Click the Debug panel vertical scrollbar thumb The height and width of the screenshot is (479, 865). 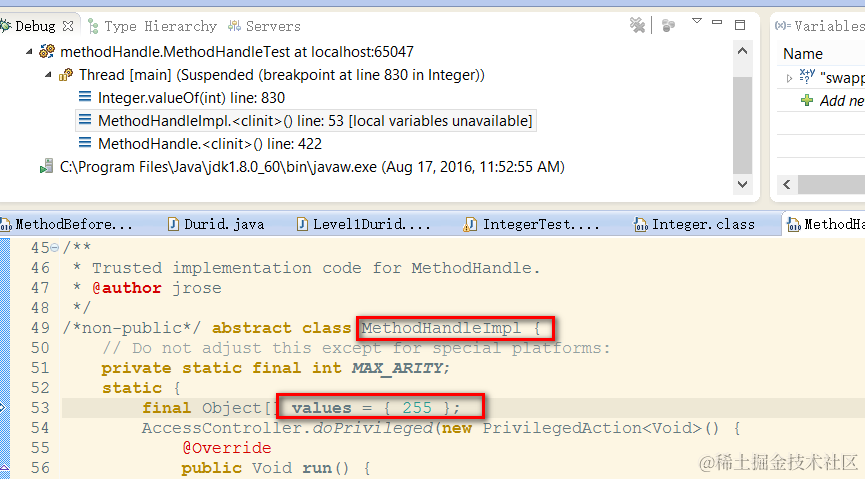[743, 124]
